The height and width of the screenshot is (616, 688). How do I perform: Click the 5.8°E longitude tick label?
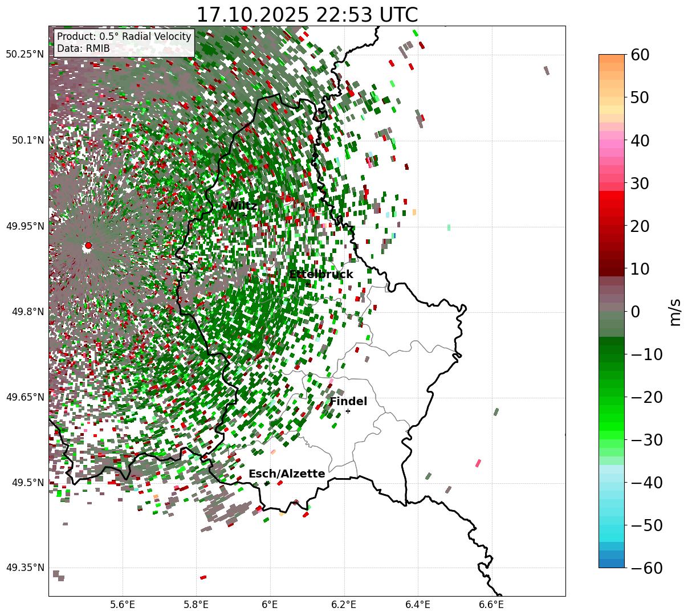[x=197, y=605]
